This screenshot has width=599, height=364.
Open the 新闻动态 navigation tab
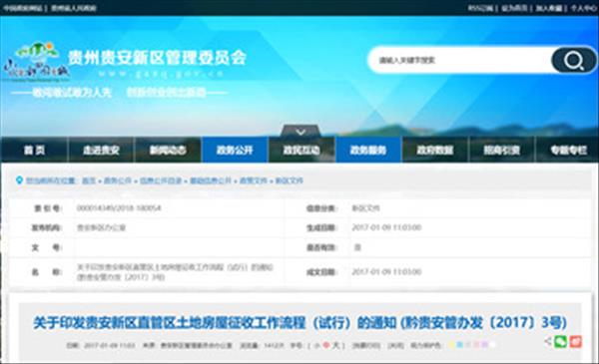click(x=168, y=150)
